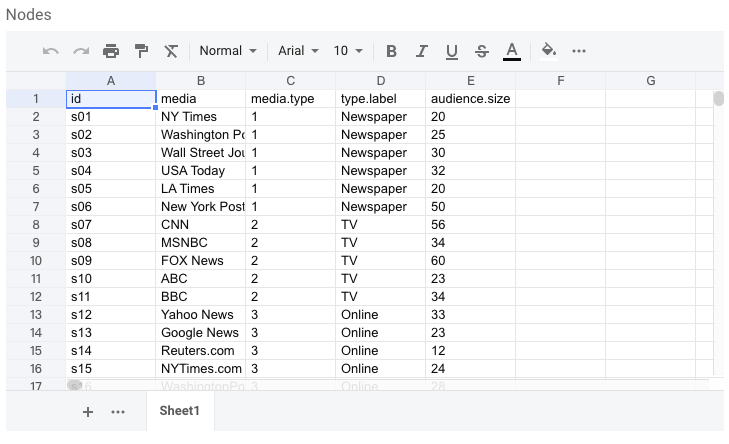Click the plus icon to add sheet
This screenshot has width=729, height=444.
(x=88, y=411)
